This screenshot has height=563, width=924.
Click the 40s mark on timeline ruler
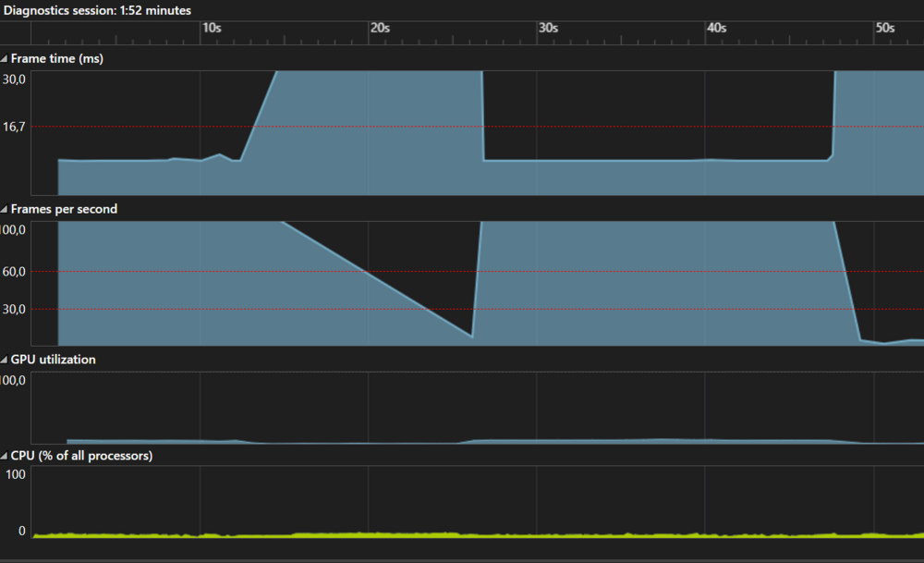click(x=717, y=28)
